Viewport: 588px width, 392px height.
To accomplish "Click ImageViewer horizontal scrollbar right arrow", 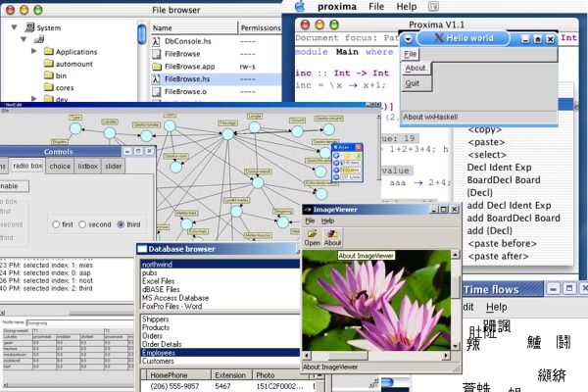I will coord(446,355).
